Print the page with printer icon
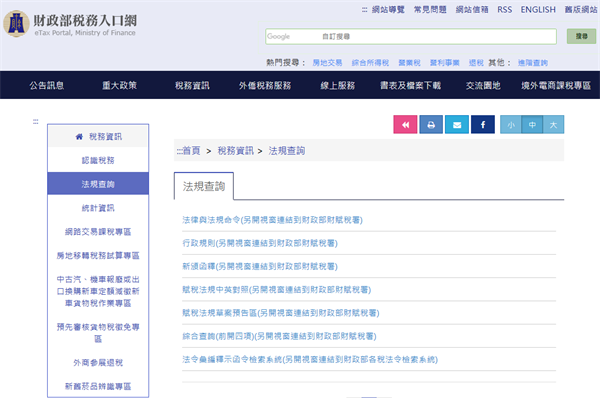 point(431,124)
